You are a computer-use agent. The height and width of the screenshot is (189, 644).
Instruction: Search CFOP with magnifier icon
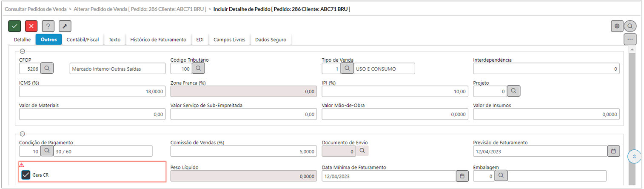48,68
